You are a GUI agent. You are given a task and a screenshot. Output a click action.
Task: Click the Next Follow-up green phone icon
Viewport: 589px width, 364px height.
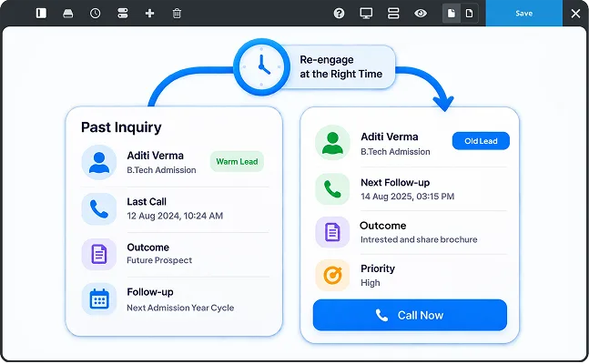(333, 189)
